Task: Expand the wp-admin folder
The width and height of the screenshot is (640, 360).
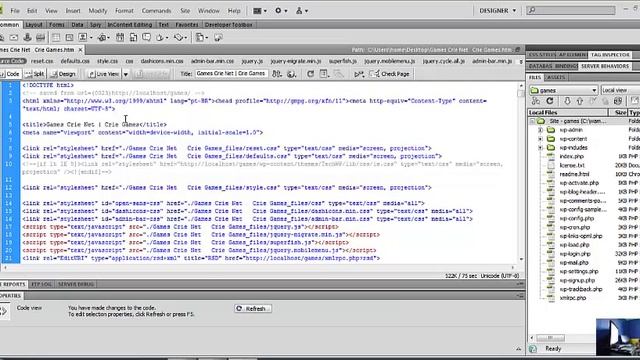Action: 540,130
